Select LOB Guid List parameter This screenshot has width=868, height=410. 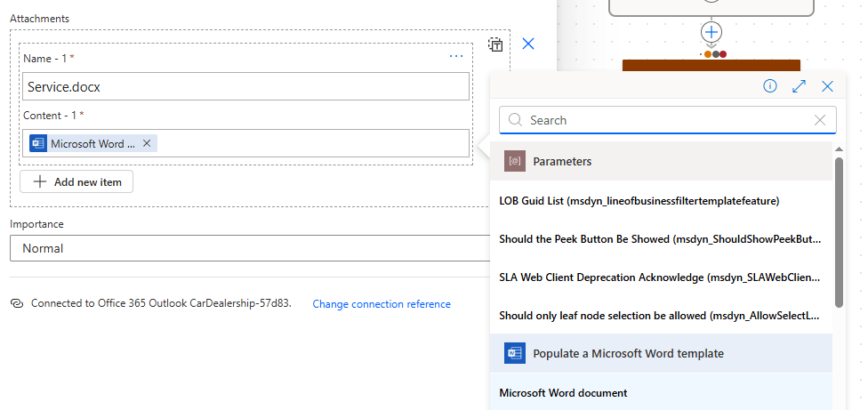(639, 201)
